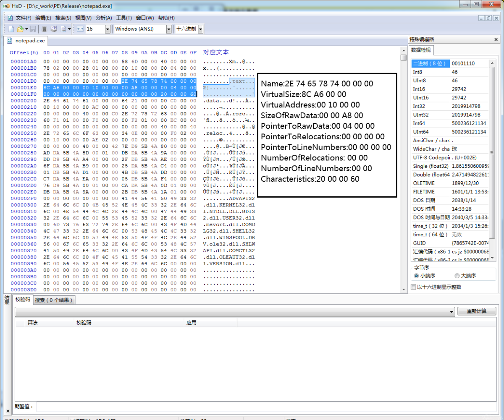Switch to the 搜索 (0 个结果) tab
Image resolution: width=504 pixels, height=420 pixels.
(x=54, y=300)
